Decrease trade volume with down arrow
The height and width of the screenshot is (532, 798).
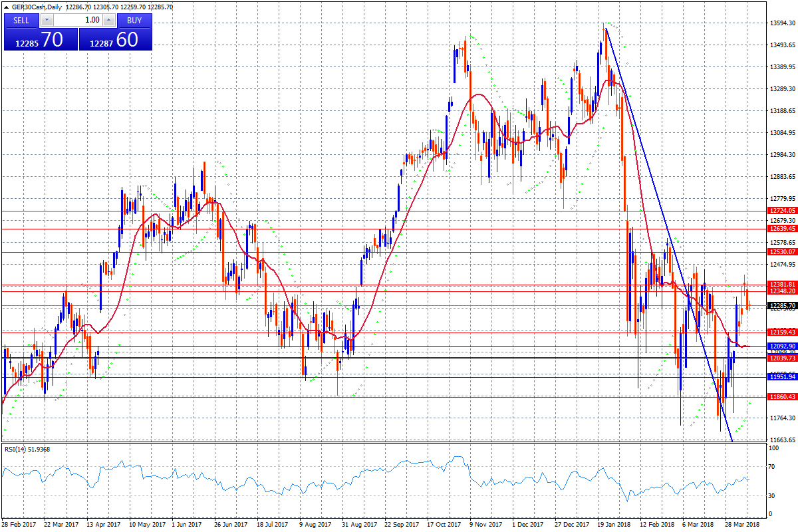47,20
